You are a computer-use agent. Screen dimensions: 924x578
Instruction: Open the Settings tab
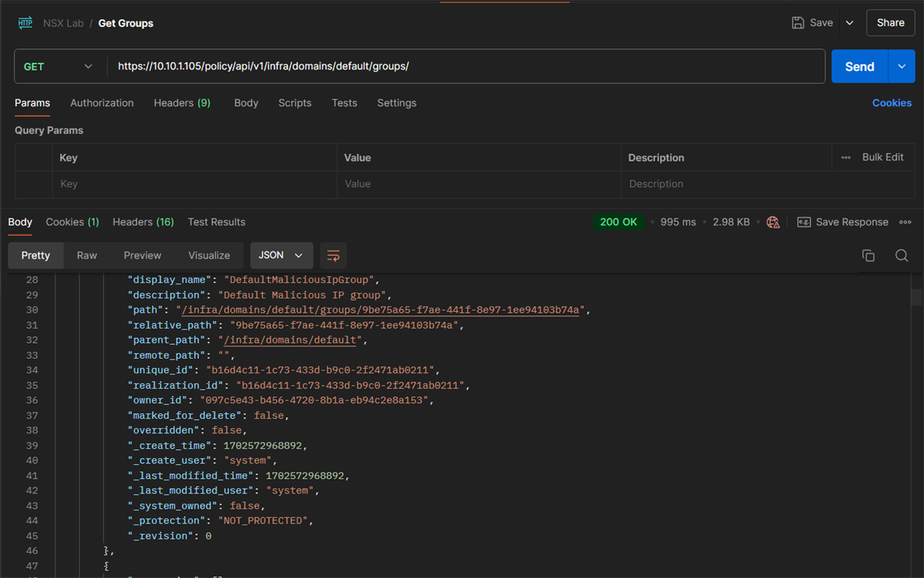[x=397, y=103]
